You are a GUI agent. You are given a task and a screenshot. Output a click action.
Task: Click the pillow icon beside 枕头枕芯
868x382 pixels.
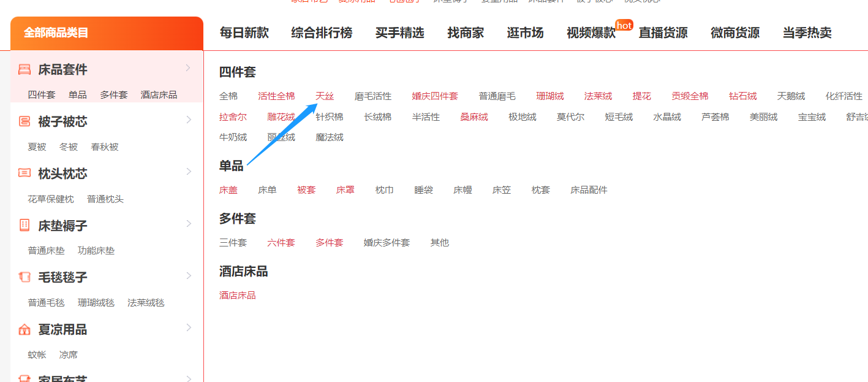(25, 173)
